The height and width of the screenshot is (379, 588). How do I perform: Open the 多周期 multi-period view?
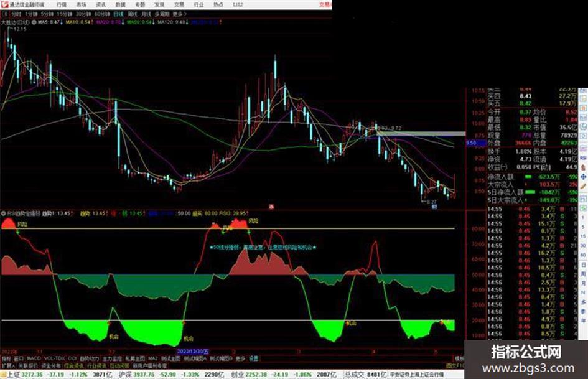coord(162,14)
